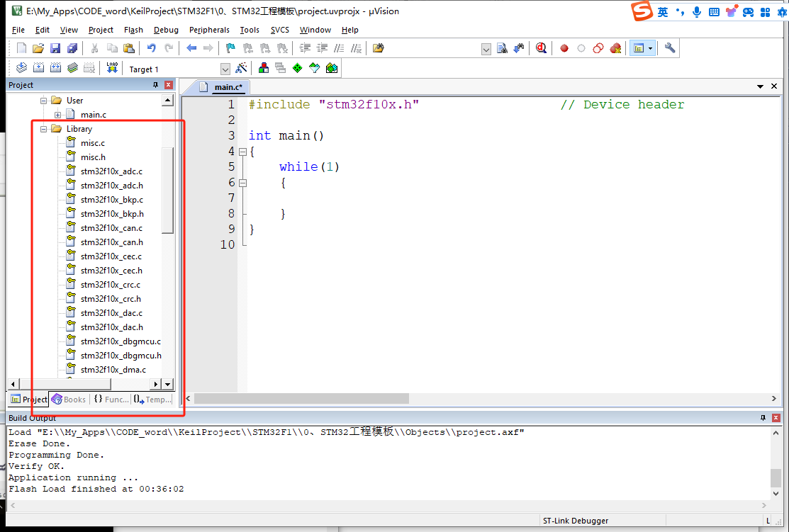Undo the last edit
Screen dimensions: 789x532
point(151,48)
